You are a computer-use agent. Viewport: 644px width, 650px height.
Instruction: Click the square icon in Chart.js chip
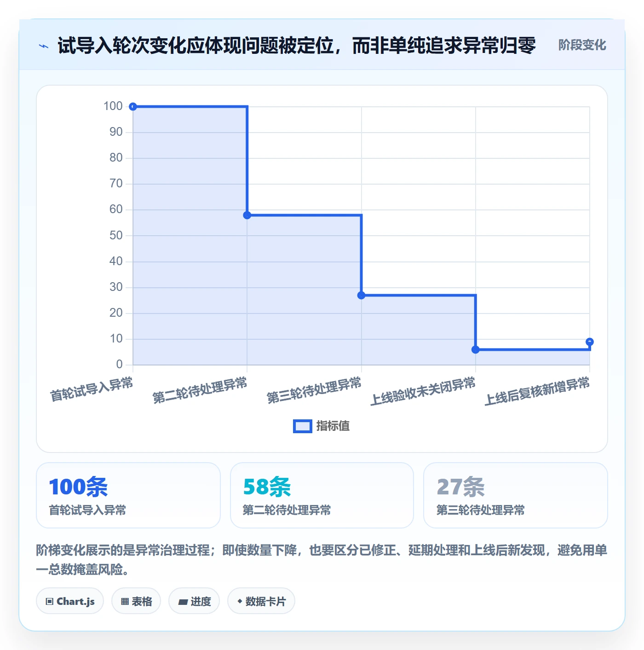(50, 602)
